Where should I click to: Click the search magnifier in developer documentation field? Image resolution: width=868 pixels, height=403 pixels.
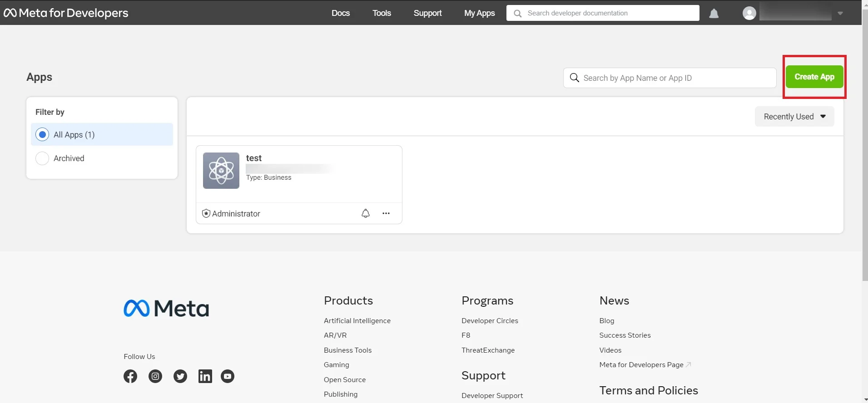pos(517,13)
